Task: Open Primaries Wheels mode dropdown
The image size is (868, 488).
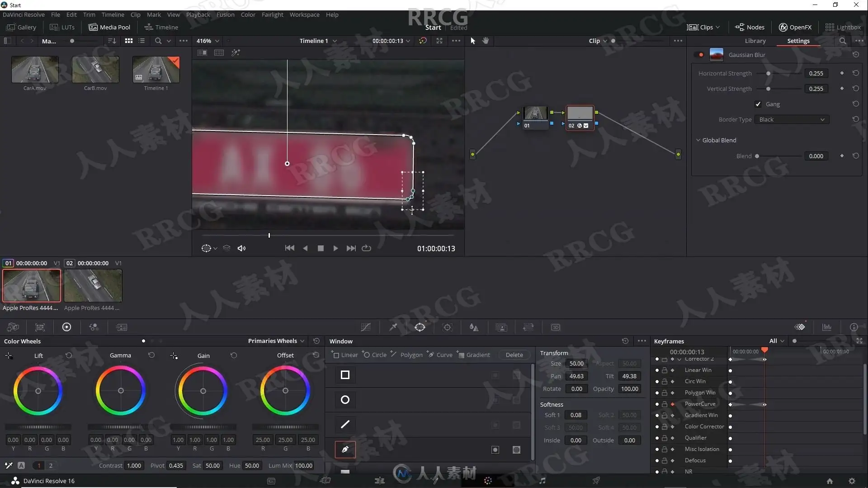Action: tap(276, 341)
